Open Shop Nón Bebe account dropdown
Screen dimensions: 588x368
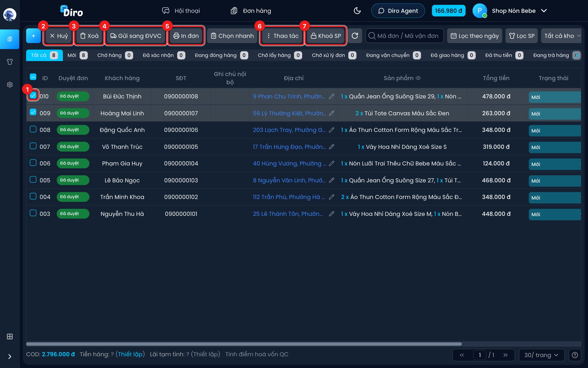(x=510, y=11)
